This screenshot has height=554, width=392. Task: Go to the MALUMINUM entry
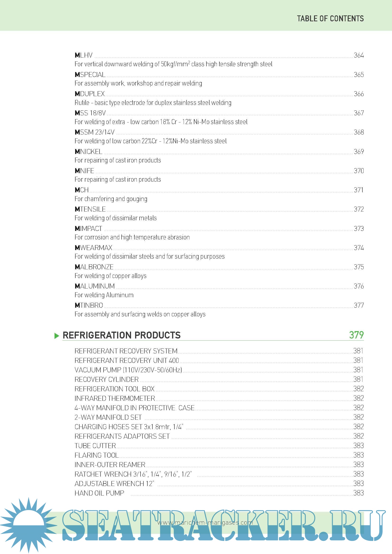coord(95,286)
